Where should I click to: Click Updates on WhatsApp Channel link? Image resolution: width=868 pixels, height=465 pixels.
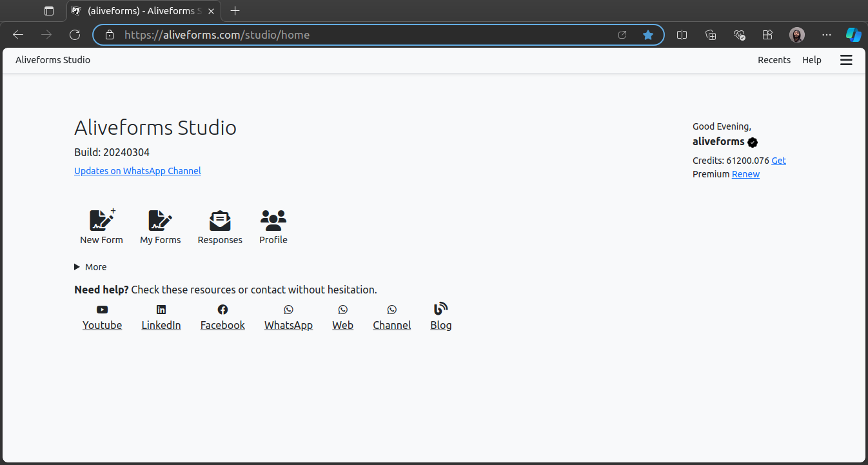tap(137, 171)
